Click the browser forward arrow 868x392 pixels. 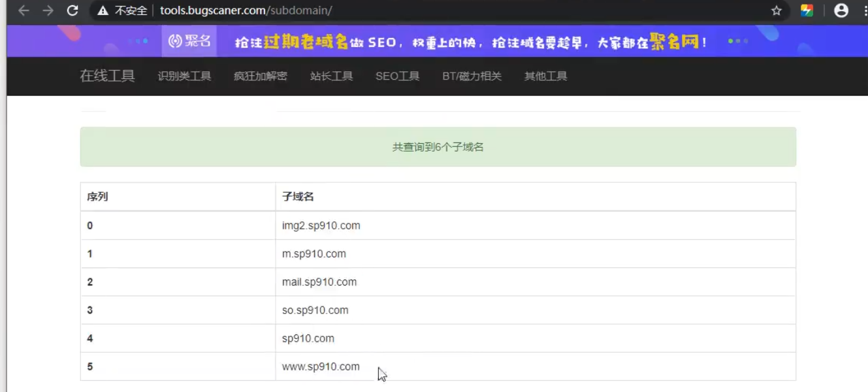pos(48,10)
